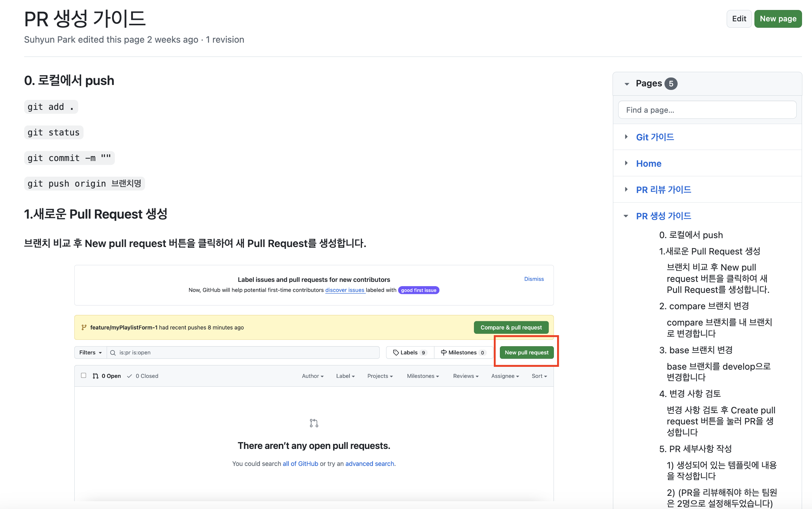Expand the Git 가이드 page outline
This screenshot has height=509, width=812.
(x=626, y=137)
